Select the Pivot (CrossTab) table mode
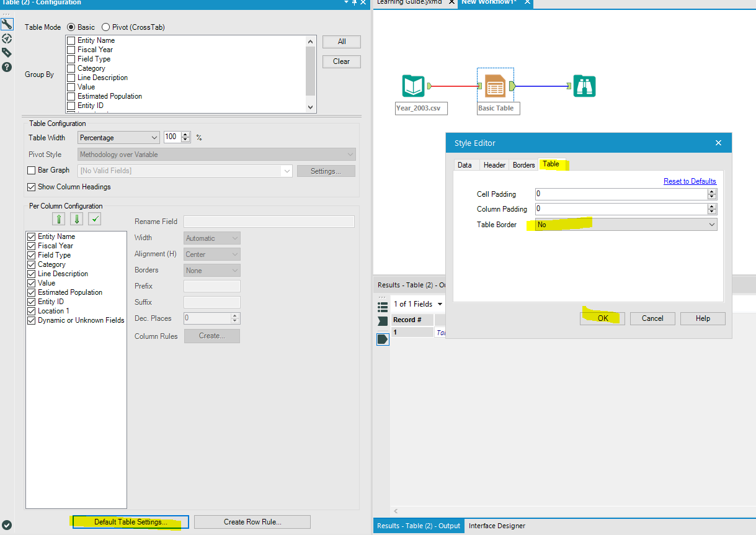Image resolution: width=756 pixels, height=535 pixels. coord(105,27)
